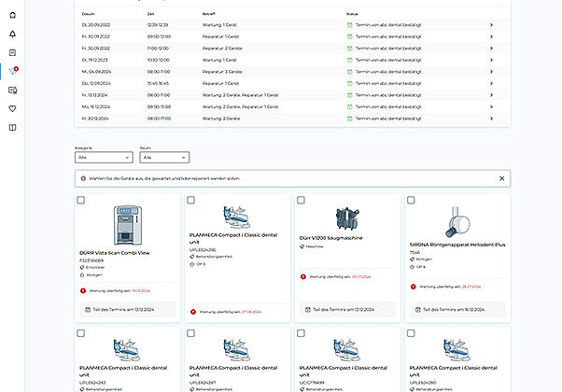
Task: Click red overdue icon on SIRONA Röntgenapparat card
Action: 414,287
